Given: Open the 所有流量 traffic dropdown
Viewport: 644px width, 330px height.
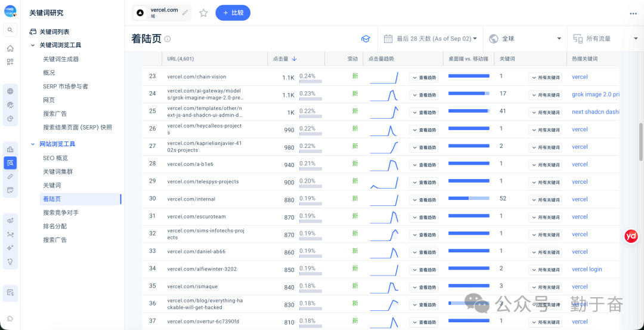Looking at the screenshot, I should click(605, 39).
